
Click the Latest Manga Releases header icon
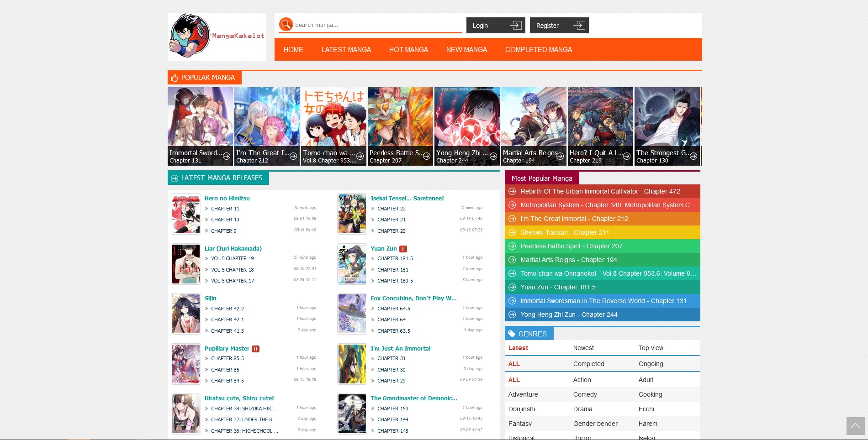click(x=174, y=178)
